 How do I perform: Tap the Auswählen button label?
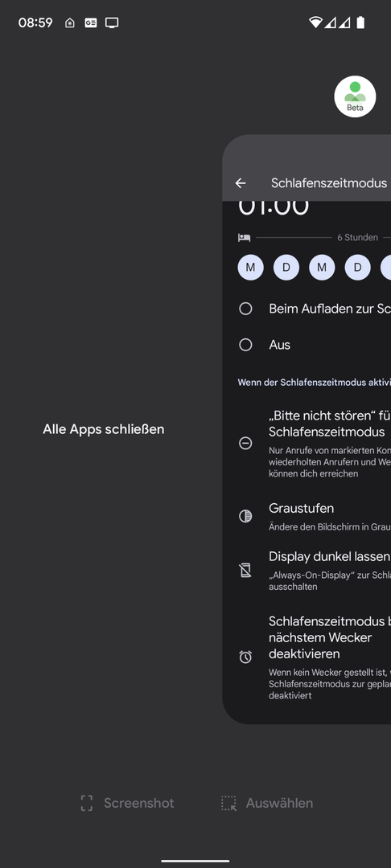(x=280, y=803)
